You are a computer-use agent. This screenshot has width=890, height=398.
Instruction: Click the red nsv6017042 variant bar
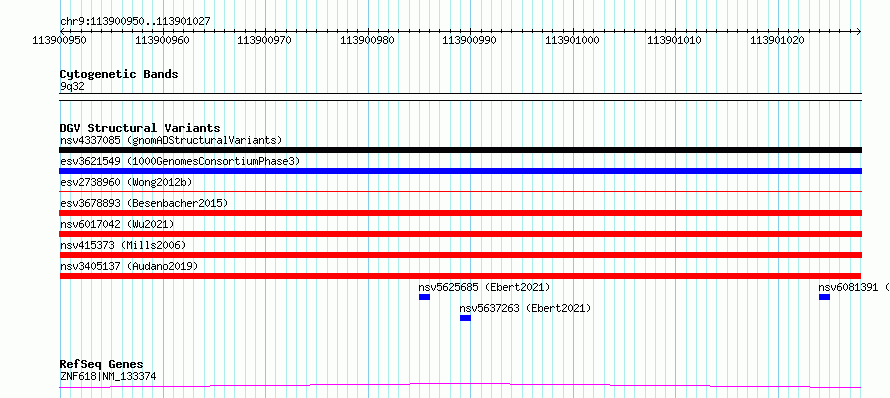(461, 234)
